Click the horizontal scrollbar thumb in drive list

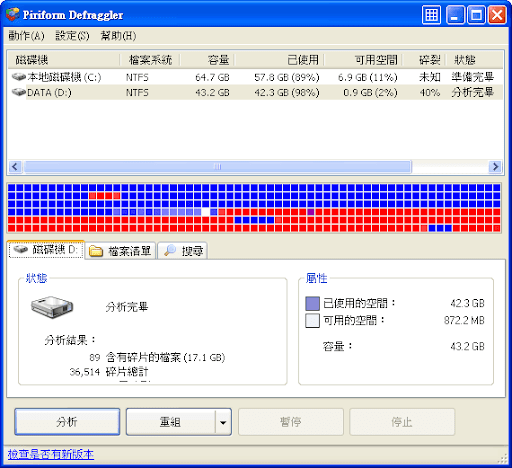tap(217, 166)
